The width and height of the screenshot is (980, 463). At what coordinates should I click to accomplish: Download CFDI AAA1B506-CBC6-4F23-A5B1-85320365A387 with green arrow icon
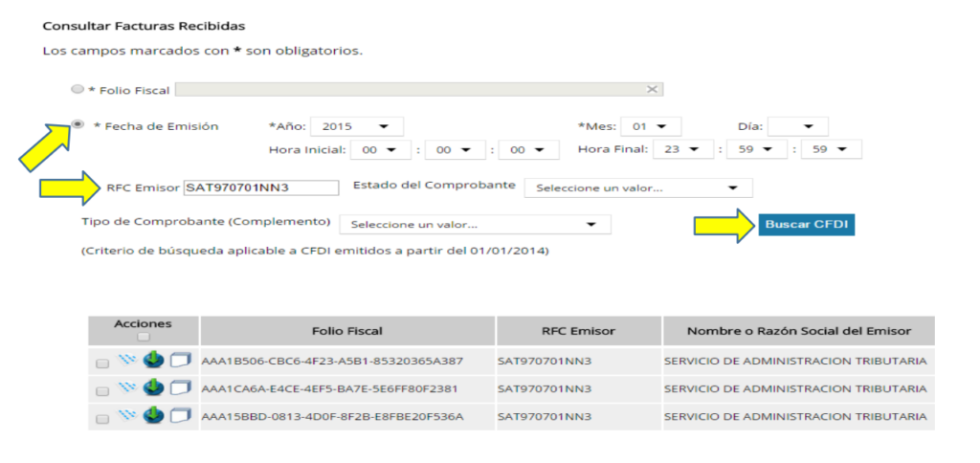153,360
